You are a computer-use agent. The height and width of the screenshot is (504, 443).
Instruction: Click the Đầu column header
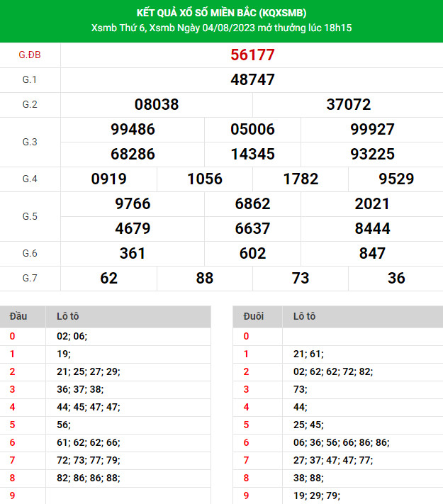coord(18,316)
